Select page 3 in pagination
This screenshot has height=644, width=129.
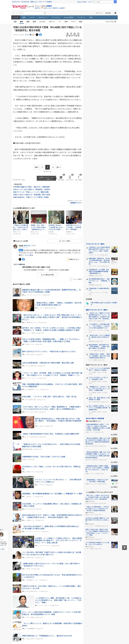coord(53,167)
